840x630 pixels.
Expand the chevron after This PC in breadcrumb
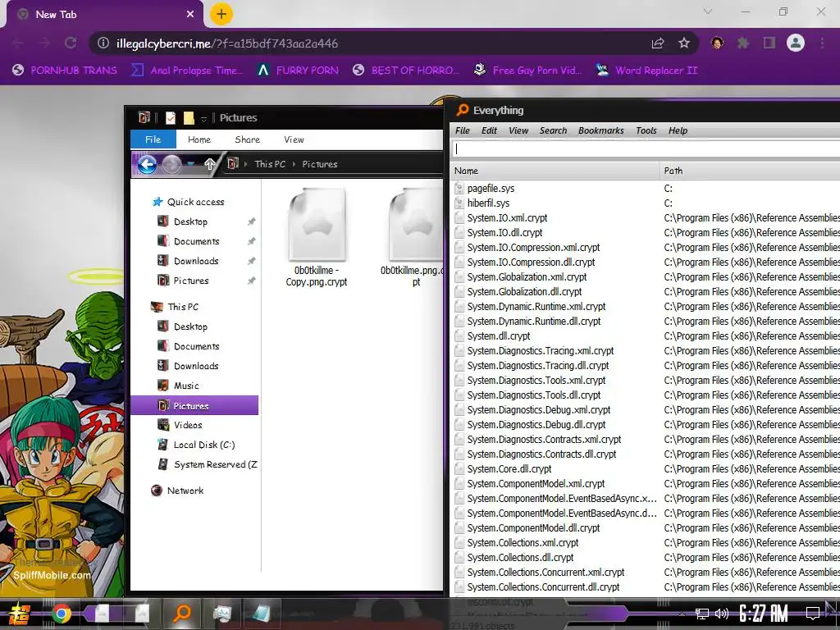point(294,164)
